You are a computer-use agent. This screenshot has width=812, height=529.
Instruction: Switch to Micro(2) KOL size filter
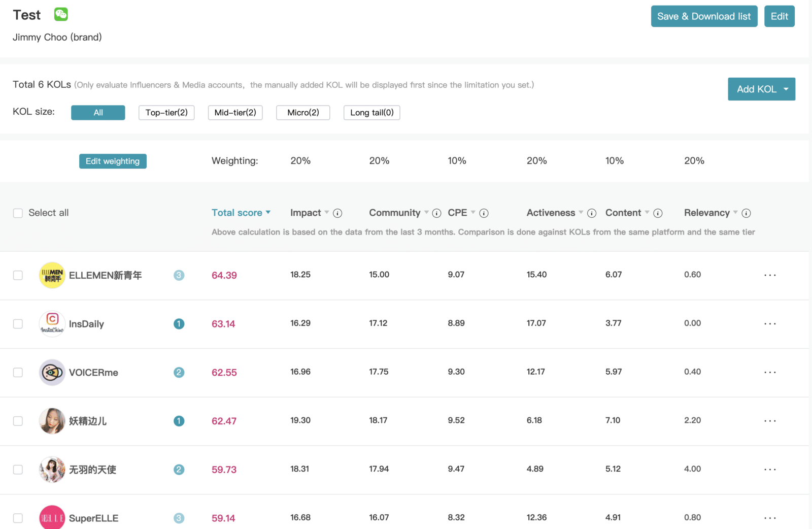pyautogui.click(x=303, y=113)
